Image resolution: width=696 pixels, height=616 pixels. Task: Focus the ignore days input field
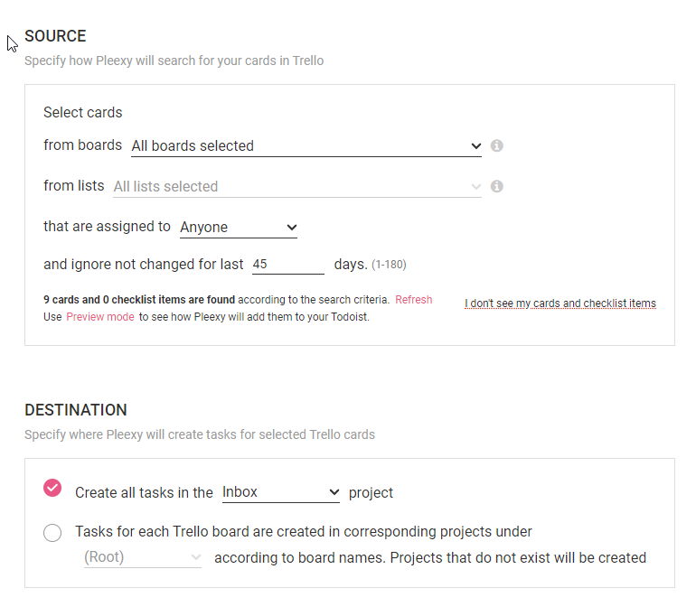coord(287,265)
